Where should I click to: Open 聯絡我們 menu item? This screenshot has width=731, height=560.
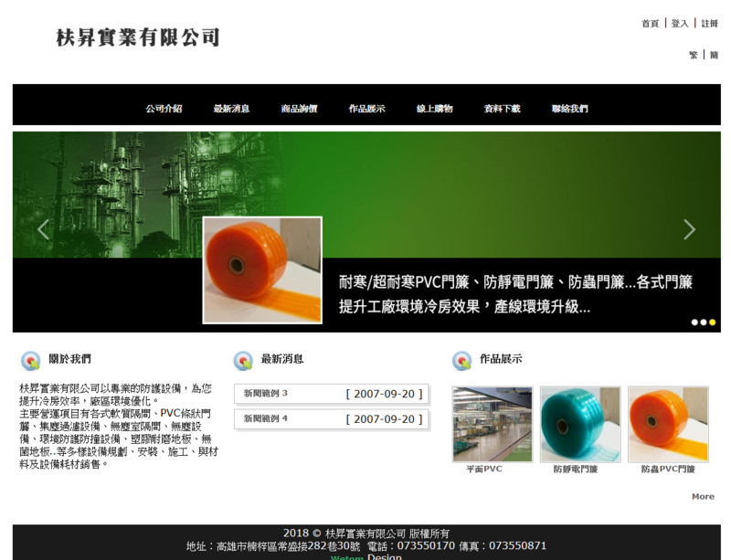pyautogui.click(x=569, y=109)
